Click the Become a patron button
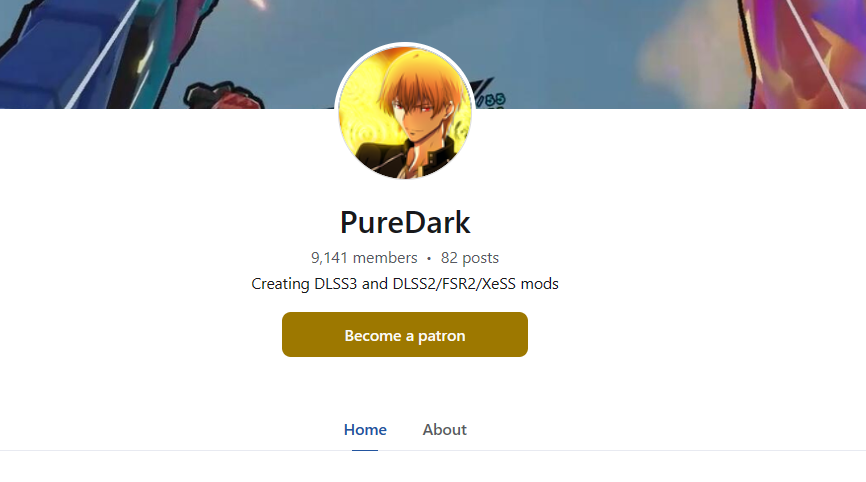Screen dimensions: 866x482 (405, 335)
